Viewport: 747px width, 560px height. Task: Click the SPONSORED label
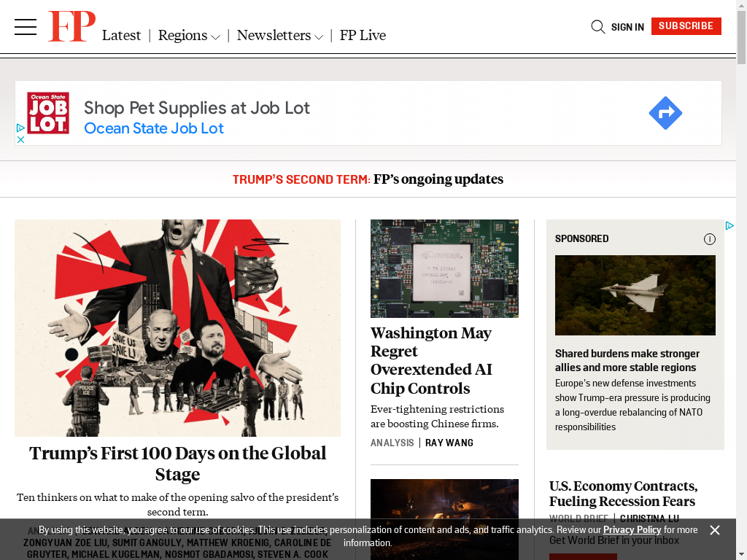tap(581, 238)
